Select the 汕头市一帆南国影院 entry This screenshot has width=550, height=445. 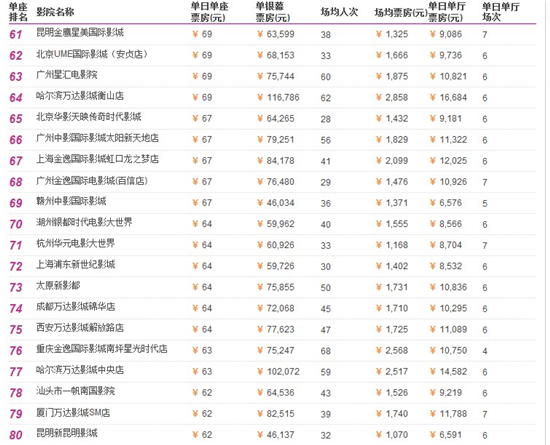[75, 391]
